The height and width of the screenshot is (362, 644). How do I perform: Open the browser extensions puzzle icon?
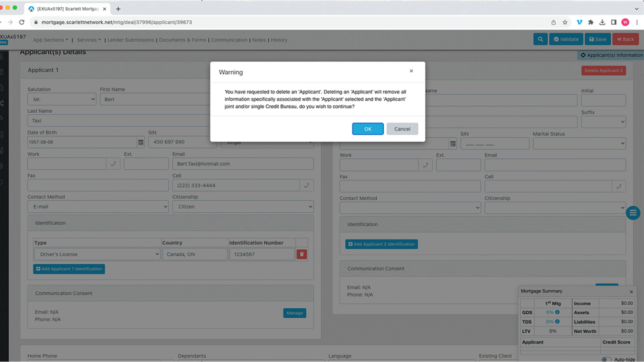click(x=591, y=22)
